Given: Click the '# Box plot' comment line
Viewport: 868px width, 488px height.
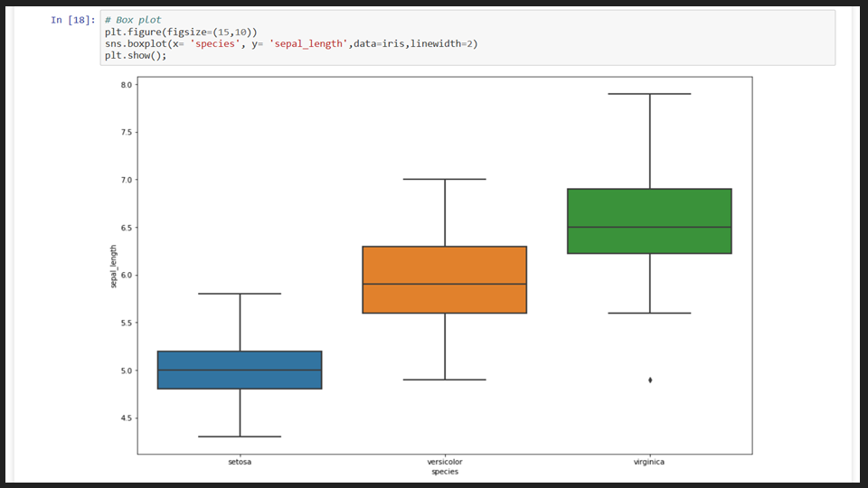Looking at the screenshot, I should (132, 20).
